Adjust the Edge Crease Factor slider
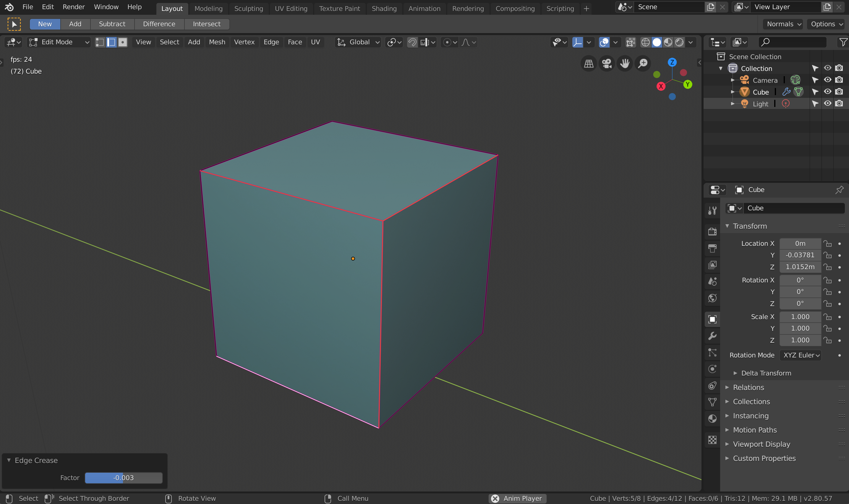The image size is (849, 504). tap(123, 478)
